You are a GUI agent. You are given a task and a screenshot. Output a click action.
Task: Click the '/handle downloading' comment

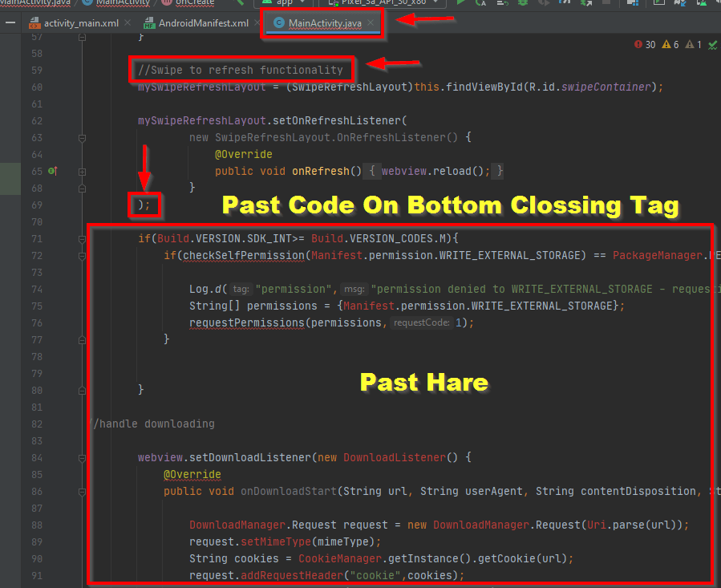[x=153, y=424]
